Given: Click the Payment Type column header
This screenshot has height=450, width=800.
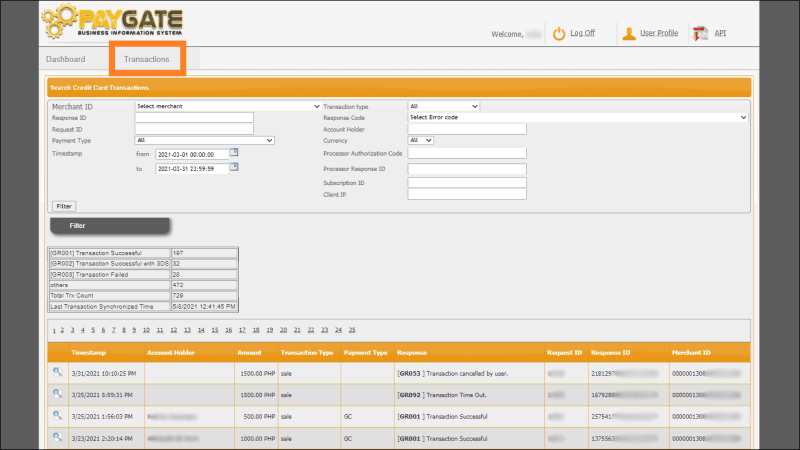Looking at the screenshot, I should pyautogui.click(x=365, y=353).
